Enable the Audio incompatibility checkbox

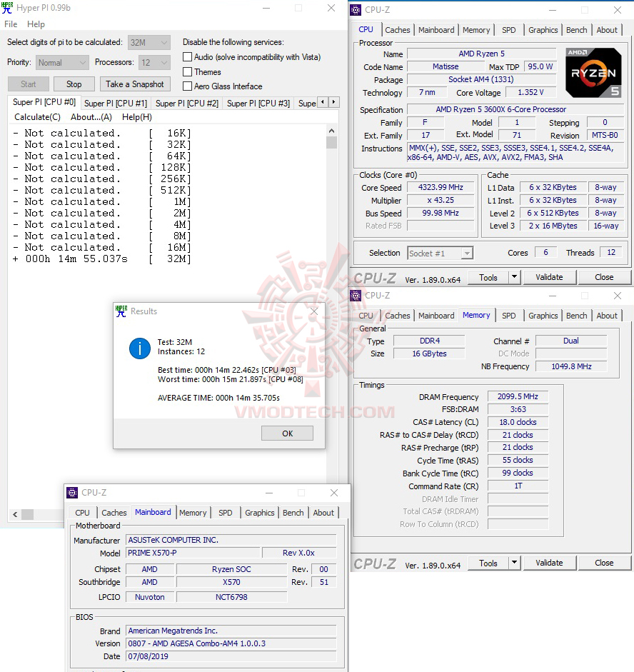pyautogui.click(x=187, y=57)
